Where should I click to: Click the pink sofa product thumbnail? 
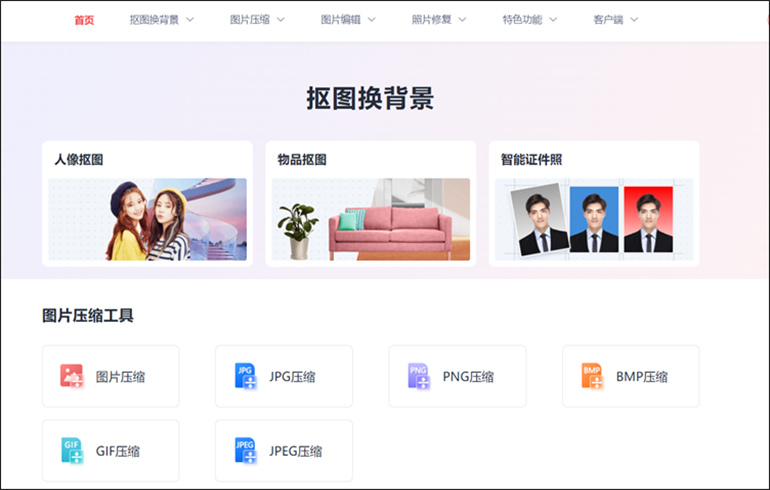coord(371,219)
